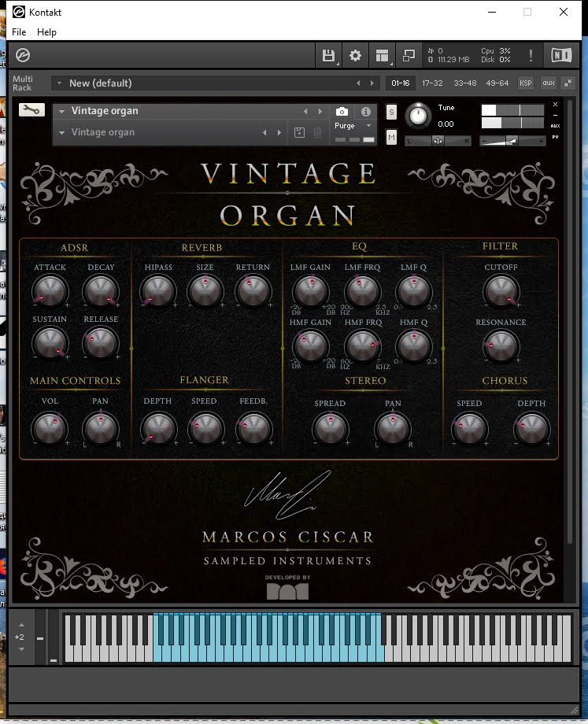Click the rack vertical scrollbar
Image resolution: width=588 pixels, height=724 pixels.
570,323
